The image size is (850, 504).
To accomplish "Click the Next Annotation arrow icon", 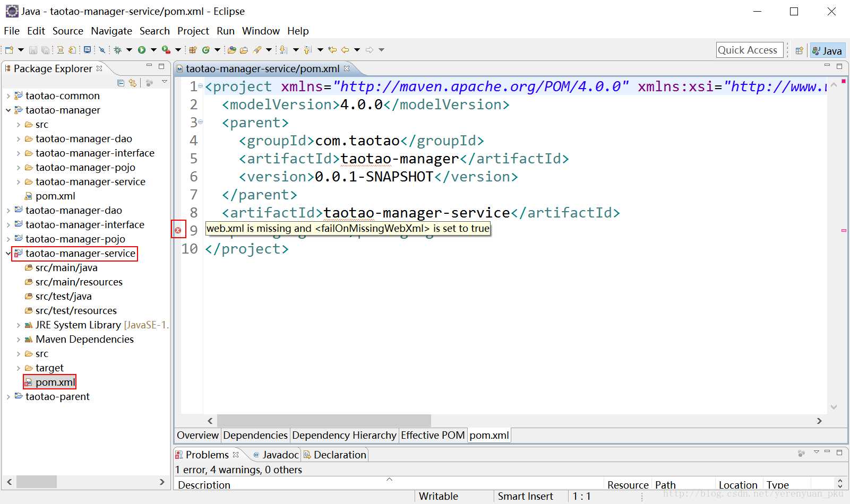I will tap(283, 50).
